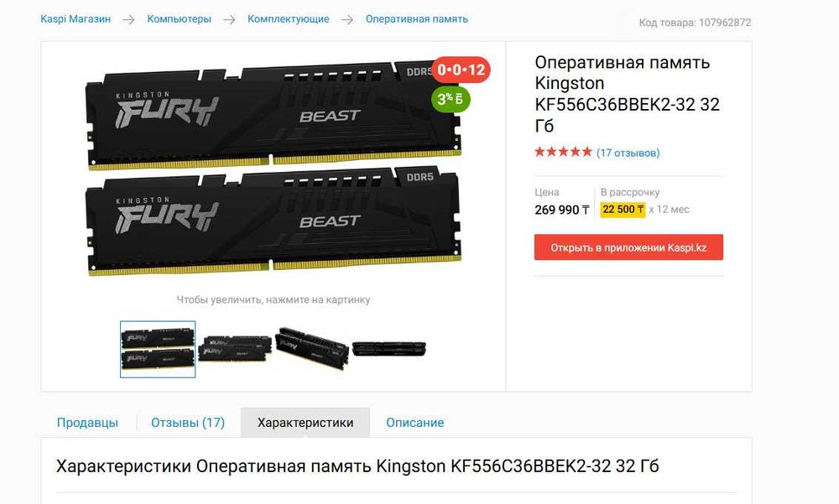
Task: Click the red 0-0-12 installment badge
Action: pyautogui.click(x=461, y=70)
